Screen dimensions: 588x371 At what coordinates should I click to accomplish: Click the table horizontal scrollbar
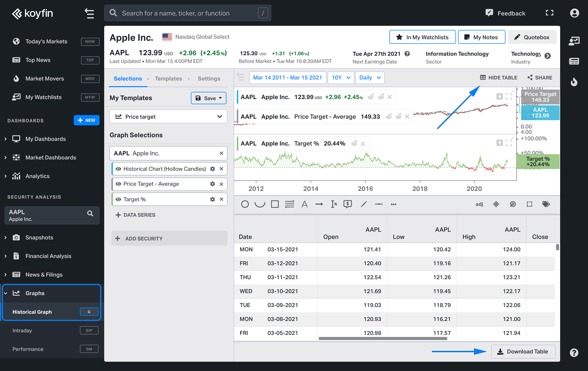tap(383, 338)
